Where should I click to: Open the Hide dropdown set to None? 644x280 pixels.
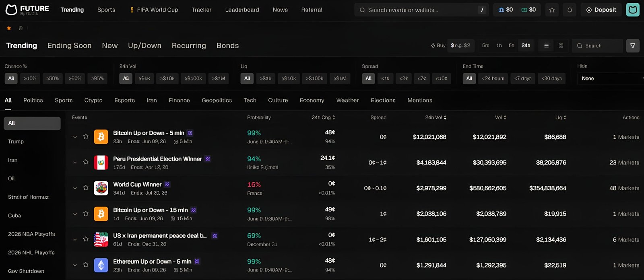click(611, 78)
